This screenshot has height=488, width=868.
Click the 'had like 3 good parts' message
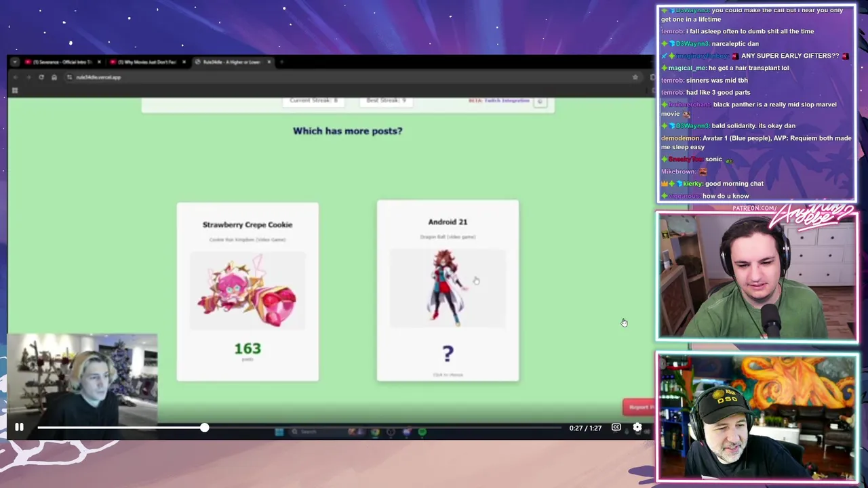click(706, 92)
